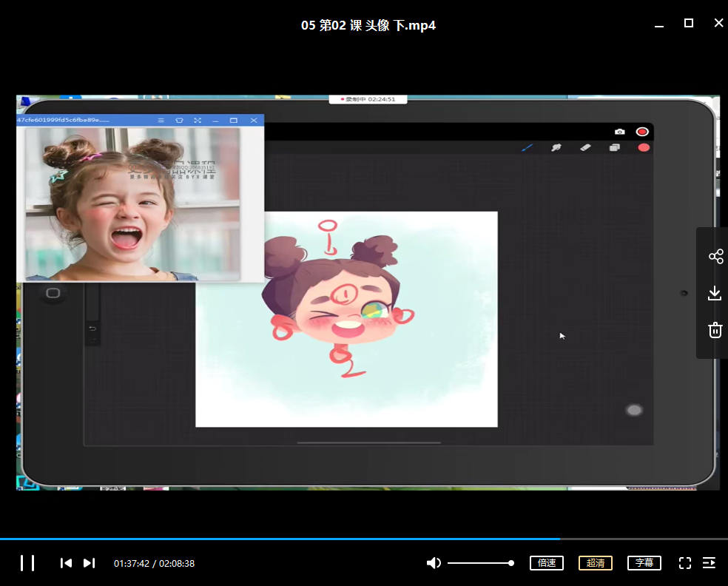Click the volume slider handle

point(511,563)
